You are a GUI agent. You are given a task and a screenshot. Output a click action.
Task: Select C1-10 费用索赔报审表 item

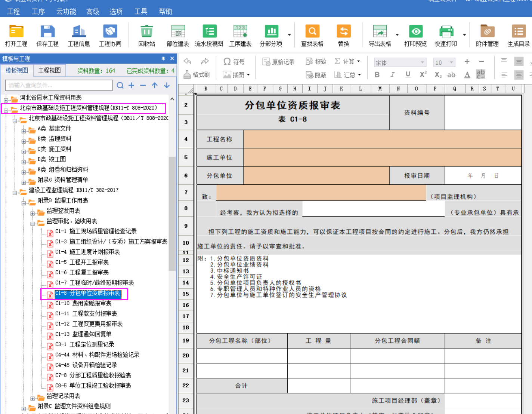pyautogui.click(x=83, y=303)
